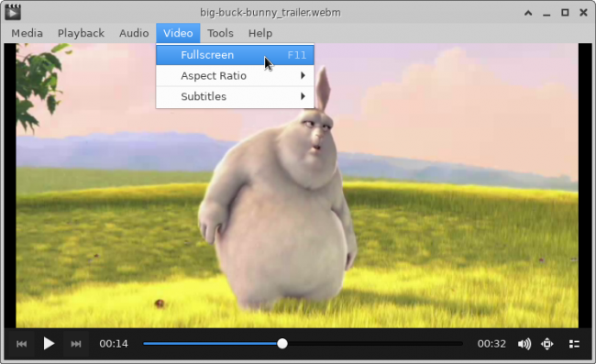The width and height of the screenshot is (596, 364).
Task: Roll up window with the up arrow button
Action: pos(528,13)
